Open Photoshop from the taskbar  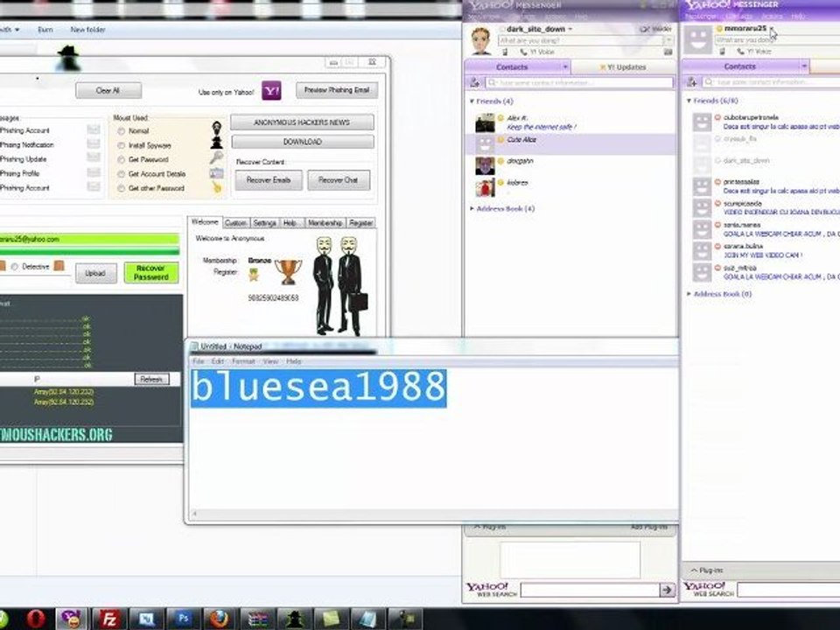(183, 619)
